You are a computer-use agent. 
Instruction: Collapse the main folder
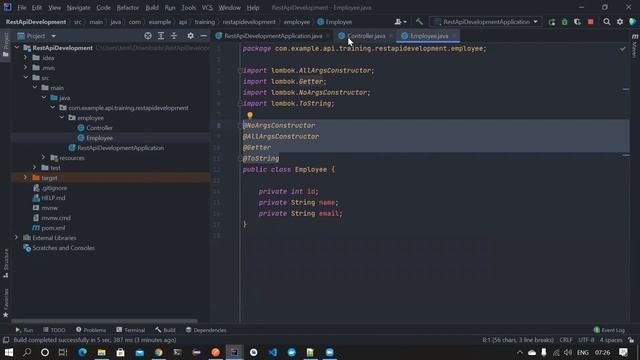[35, 87]
